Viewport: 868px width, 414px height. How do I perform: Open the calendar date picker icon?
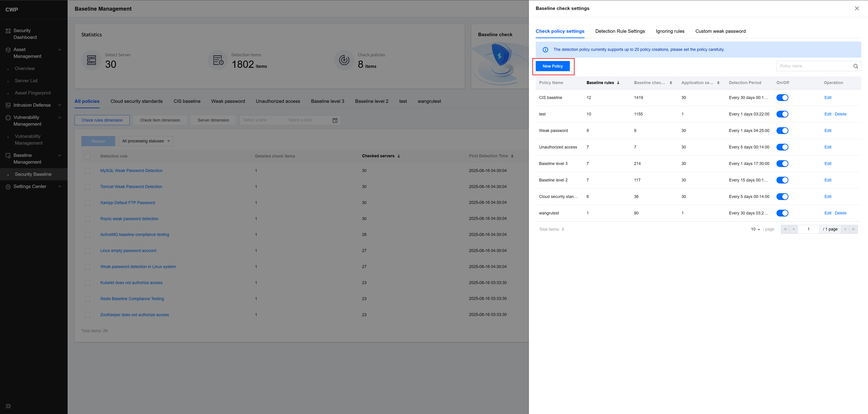[335, 120]
